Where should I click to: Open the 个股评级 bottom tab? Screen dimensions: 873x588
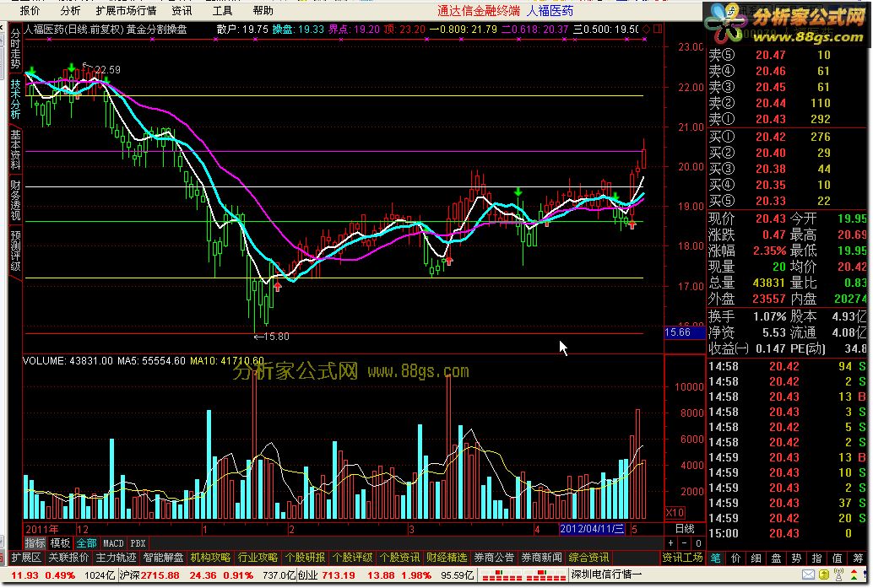pos(352,558)
